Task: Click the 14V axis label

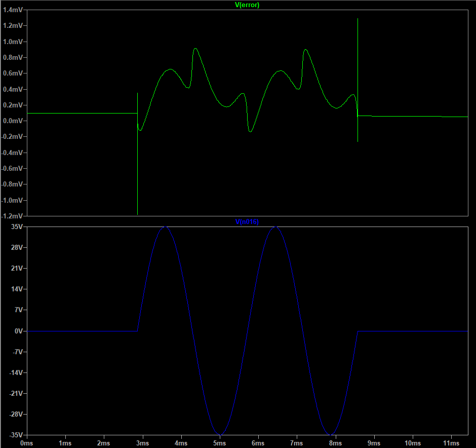Action: coord(17,289)
